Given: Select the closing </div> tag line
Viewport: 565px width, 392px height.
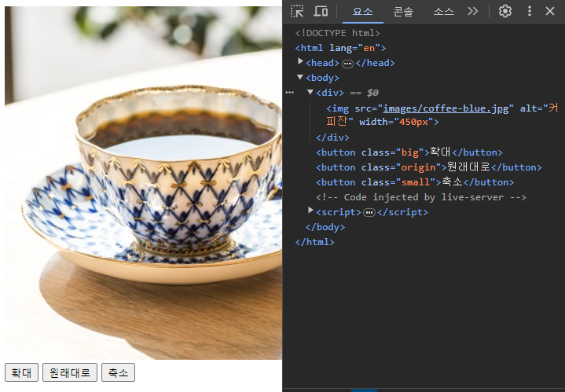Looking at the screenshot, I should point(332,137).
